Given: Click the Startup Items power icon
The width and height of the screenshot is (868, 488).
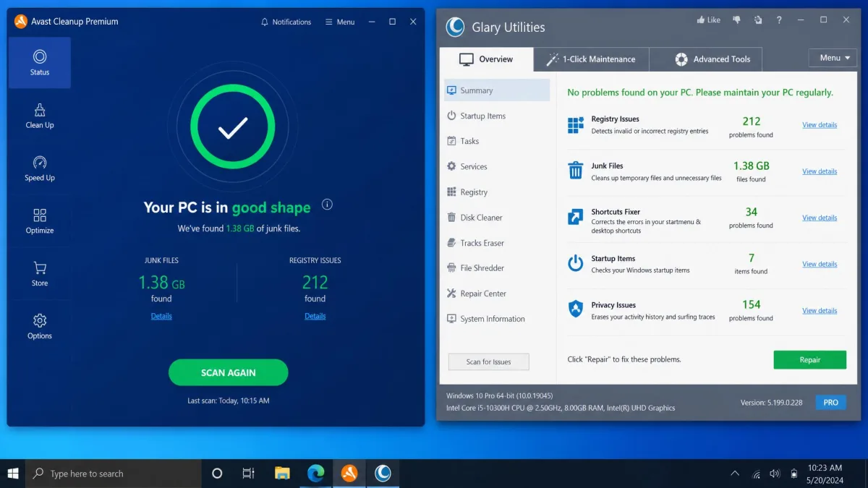Looking at the screenshot, I should (x=576, y=263).
